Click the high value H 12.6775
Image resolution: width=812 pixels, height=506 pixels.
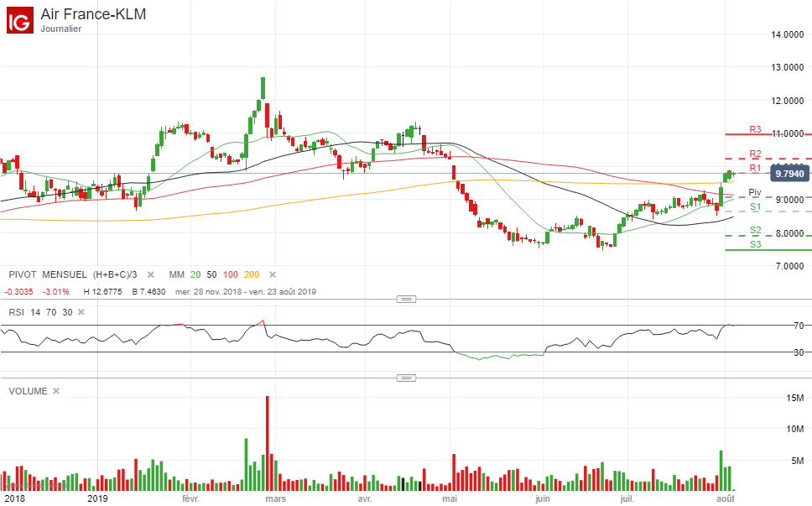pos(102,291)
